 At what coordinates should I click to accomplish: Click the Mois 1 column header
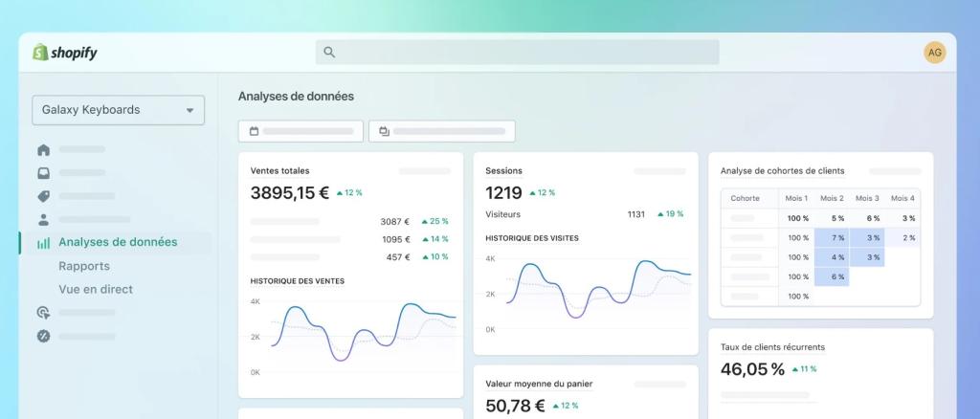coord(796,198)
